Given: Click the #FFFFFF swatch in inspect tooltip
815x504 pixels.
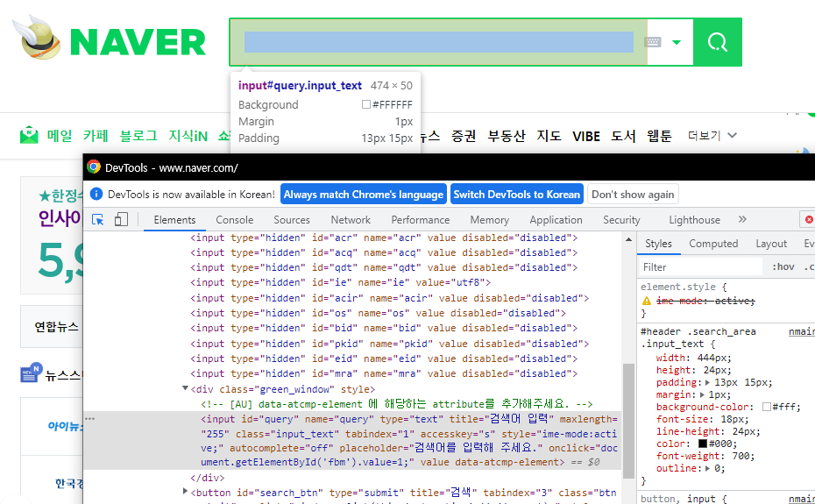Looking at the screenshot, I should pyautogui.click(x=366, y=104).
